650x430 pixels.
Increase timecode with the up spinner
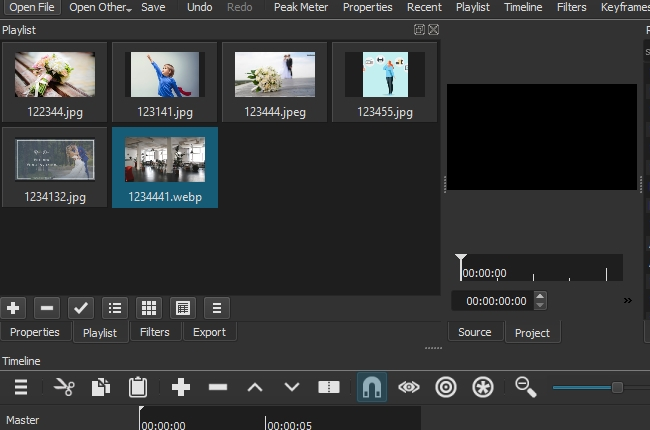[540, 296]
